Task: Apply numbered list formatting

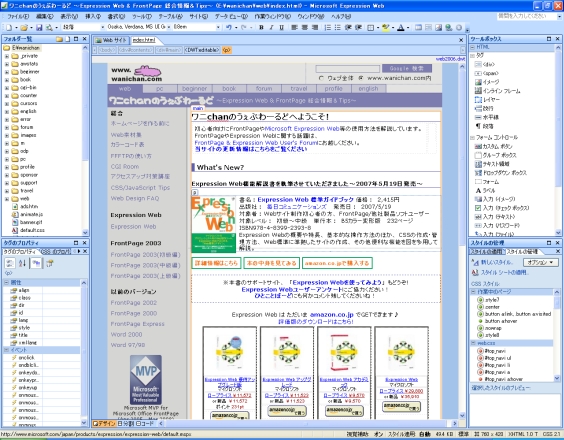Action: click(x=328, y=27)
